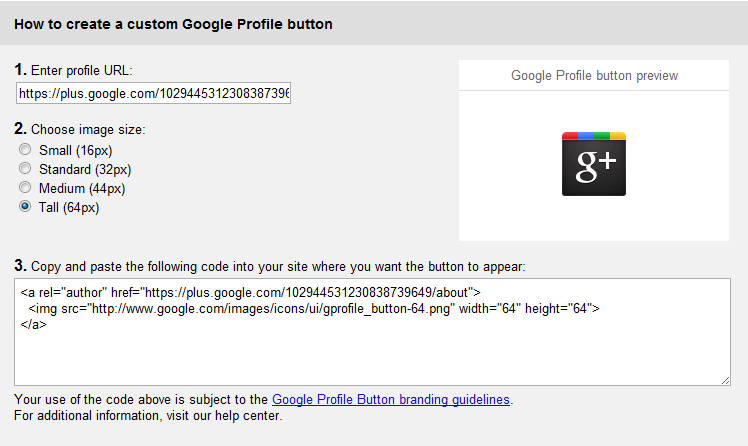Click inside the embed code textarea
The height and width of the screenshot is (446, 748).
tap(372, 332)
